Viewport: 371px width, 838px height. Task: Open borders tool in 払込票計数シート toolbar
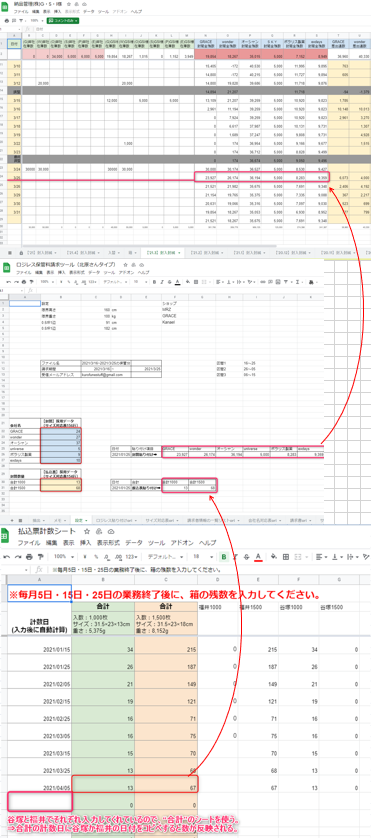pyautogui.click(x=287, y=556)
